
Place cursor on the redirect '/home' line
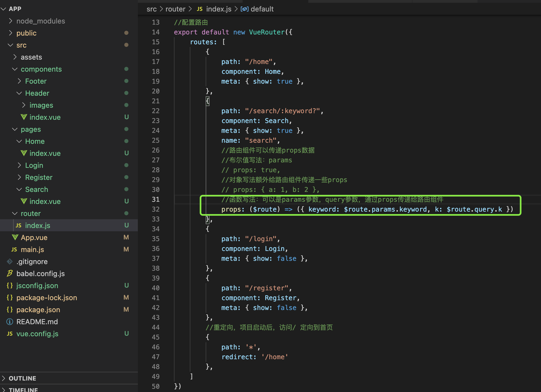(x=254, y=357)
